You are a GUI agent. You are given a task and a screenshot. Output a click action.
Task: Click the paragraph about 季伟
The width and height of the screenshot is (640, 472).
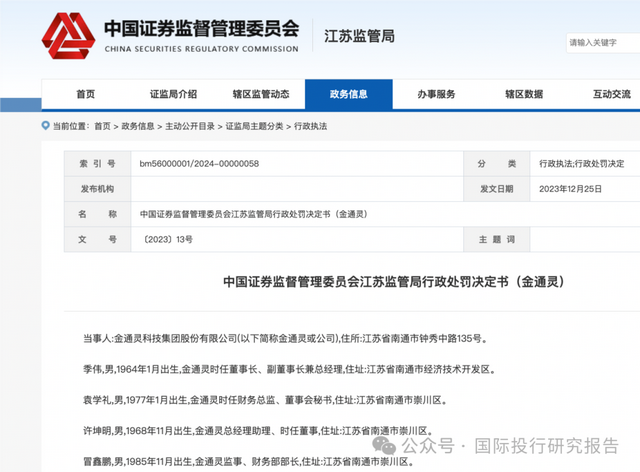(x=289, y=370)
